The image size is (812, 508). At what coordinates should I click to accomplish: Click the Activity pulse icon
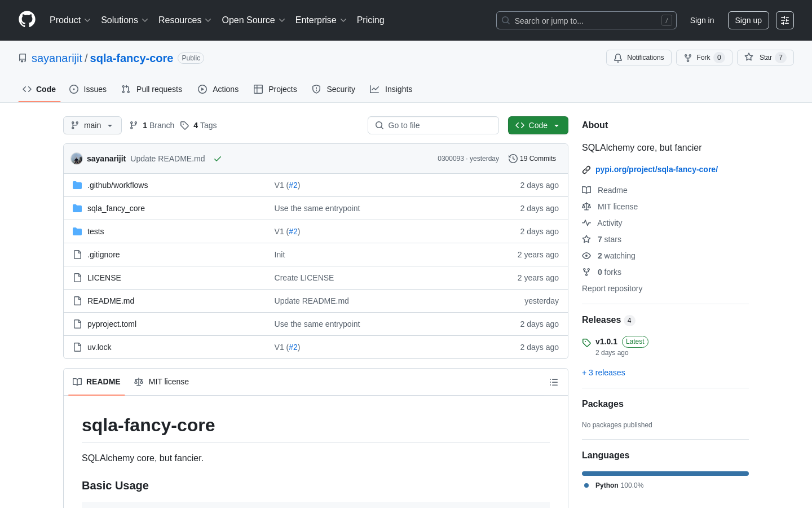[586, 223]
